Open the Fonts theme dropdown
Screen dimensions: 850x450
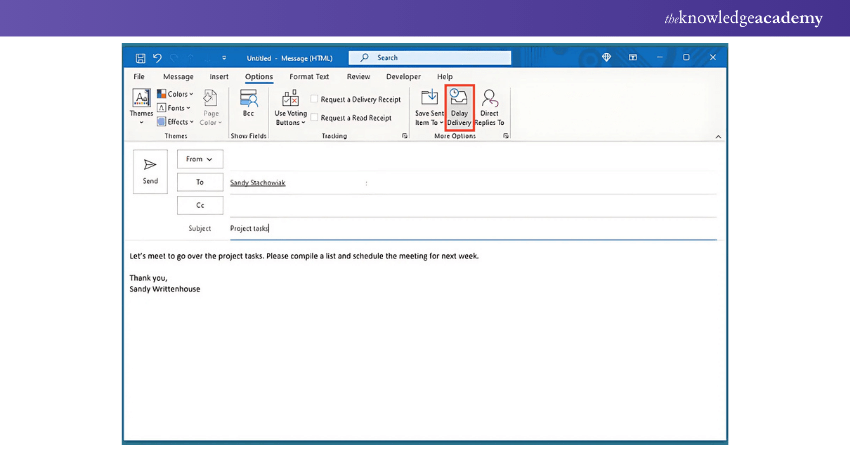174,108
